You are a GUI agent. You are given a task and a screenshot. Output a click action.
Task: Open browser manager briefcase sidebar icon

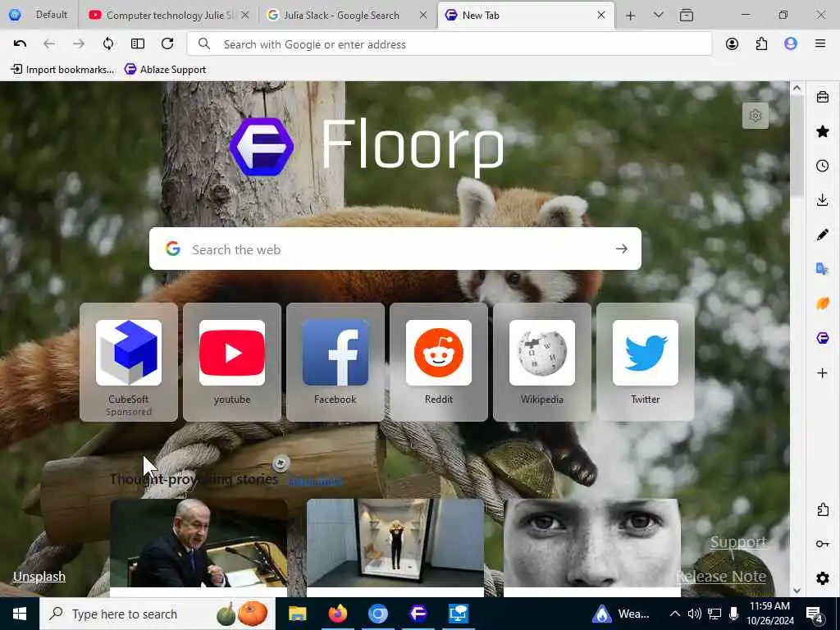tap(822, 97)
